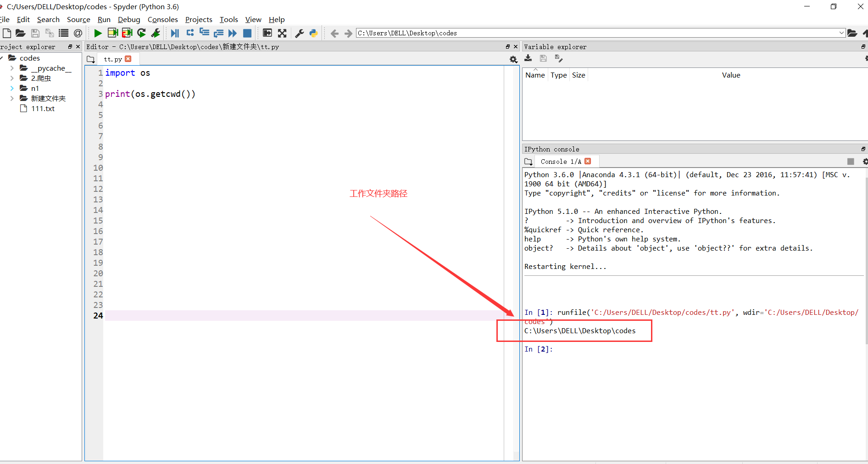
Task: Close the tt.py editor tab
Action: 128,59
